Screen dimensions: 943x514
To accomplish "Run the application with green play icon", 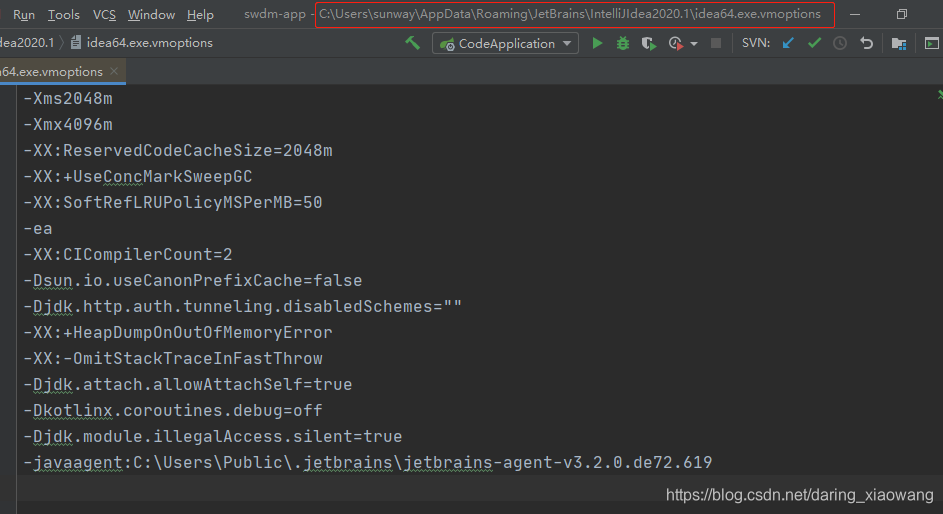I will pos(597,43).
